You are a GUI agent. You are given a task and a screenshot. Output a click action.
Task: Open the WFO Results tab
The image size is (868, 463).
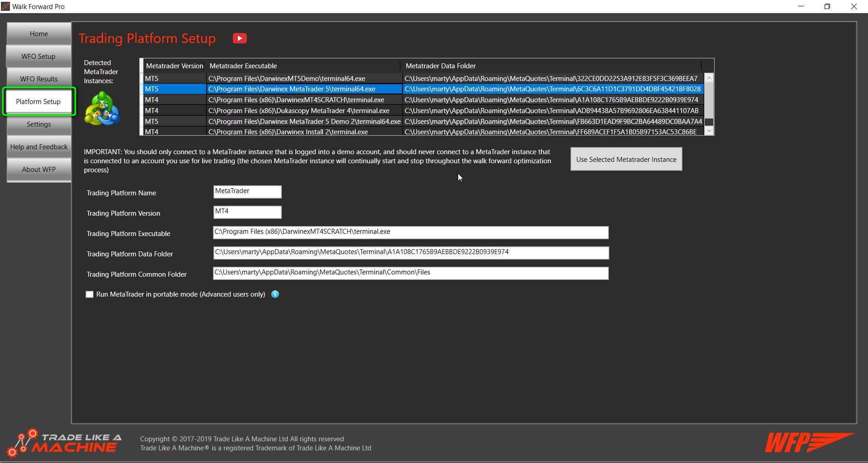pyautogui.click(x=39, y=79)
